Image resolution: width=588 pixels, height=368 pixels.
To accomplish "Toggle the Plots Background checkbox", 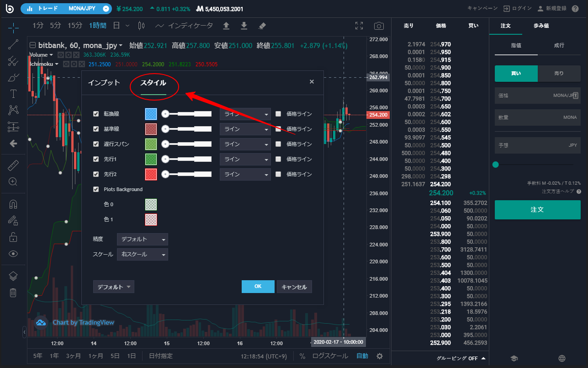I will [96, 189].
